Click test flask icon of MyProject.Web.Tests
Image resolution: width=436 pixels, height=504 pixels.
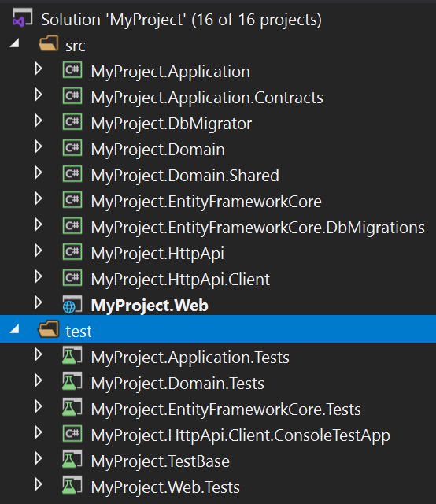coord(72,485)
